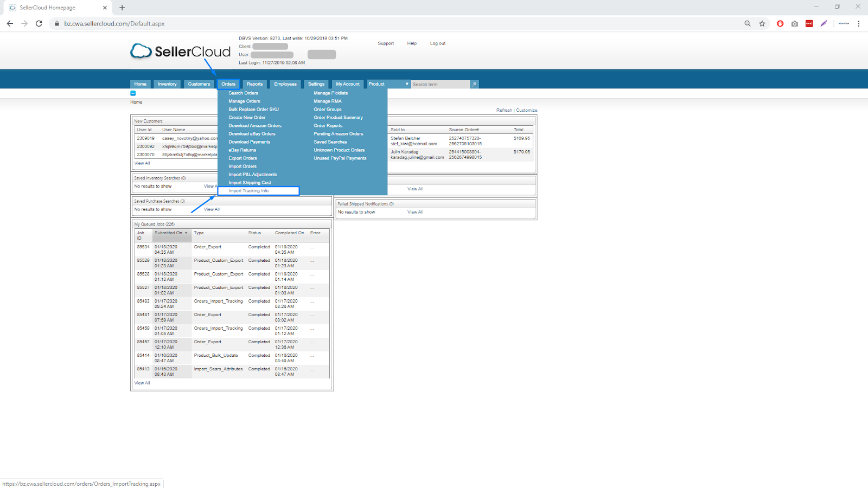The height and width of the screenshot is (488, 868).
Task: Open the Settings navigation tab
Action: pos(316,84)
